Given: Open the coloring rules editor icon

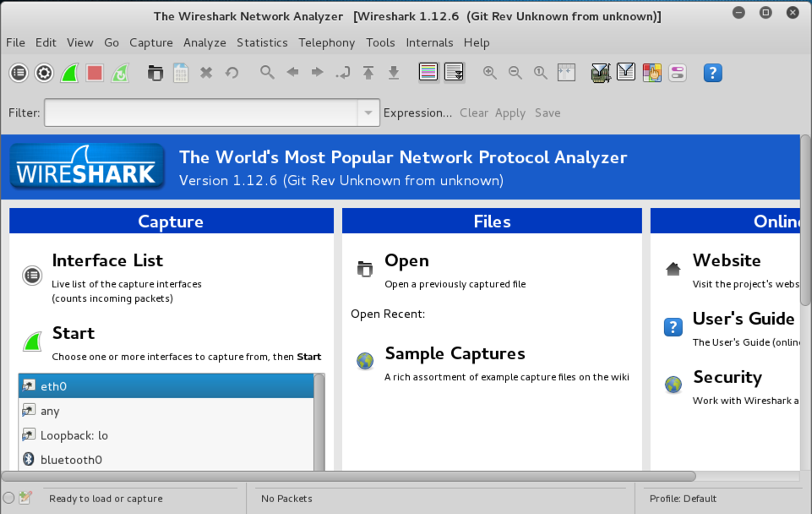Looking at the screenshot, I should pos(651,74).
